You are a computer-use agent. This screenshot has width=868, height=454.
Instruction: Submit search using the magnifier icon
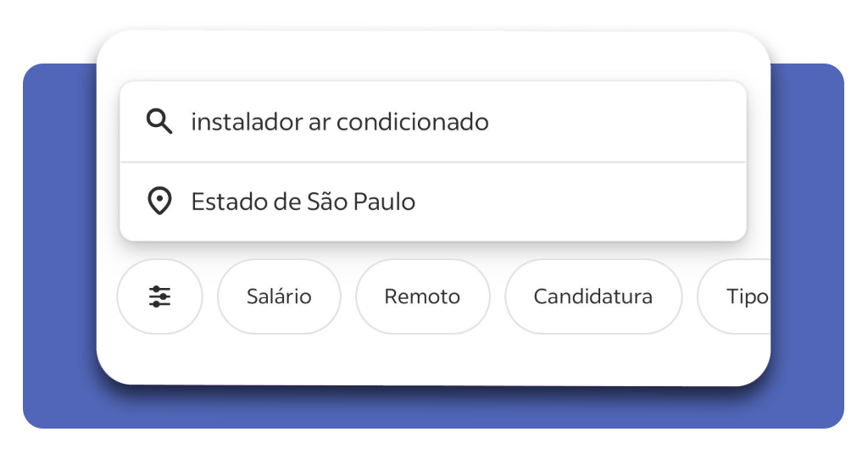coord(159,121)
